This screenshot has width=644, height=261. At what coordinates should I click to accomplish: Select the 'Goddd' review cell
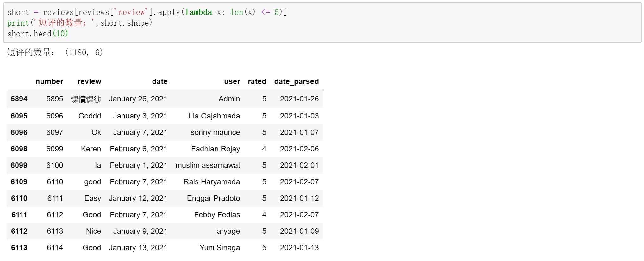tap(90, 116)
